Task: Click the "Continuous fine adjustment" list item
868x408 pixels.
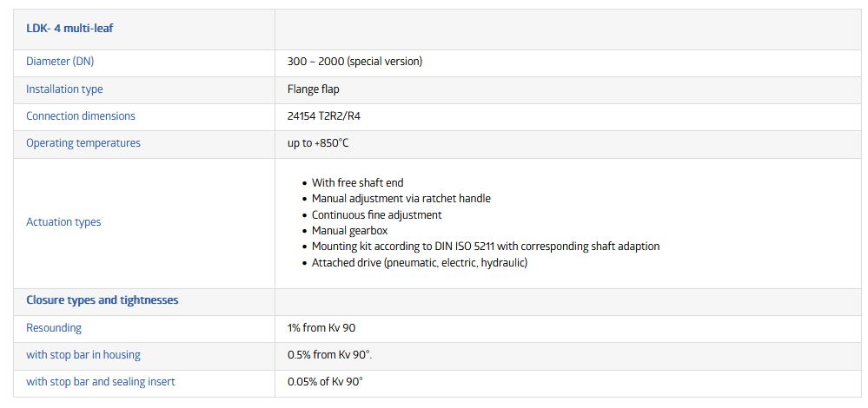Action: pos(376,214)
